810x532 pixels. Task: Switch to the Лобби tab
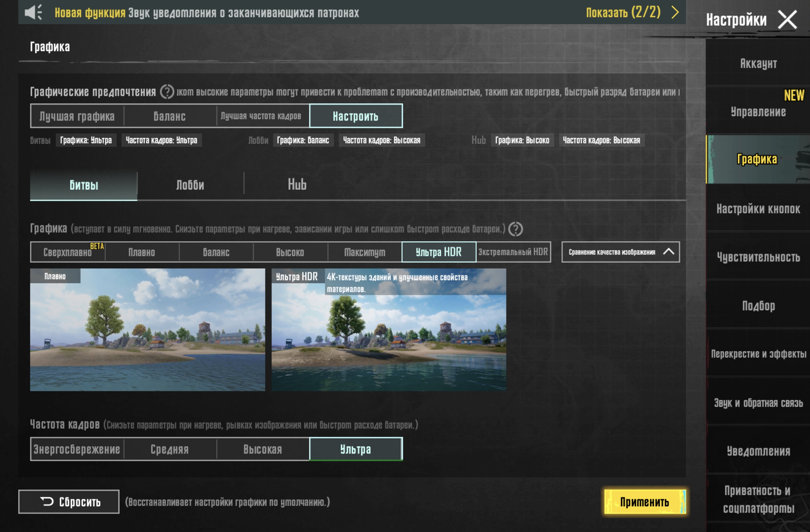point(190,185)
